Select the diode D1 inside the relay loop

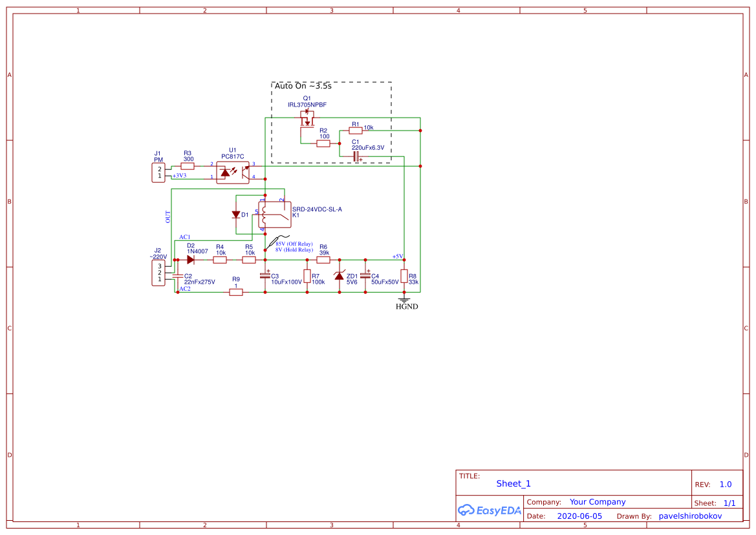[235, 214]
